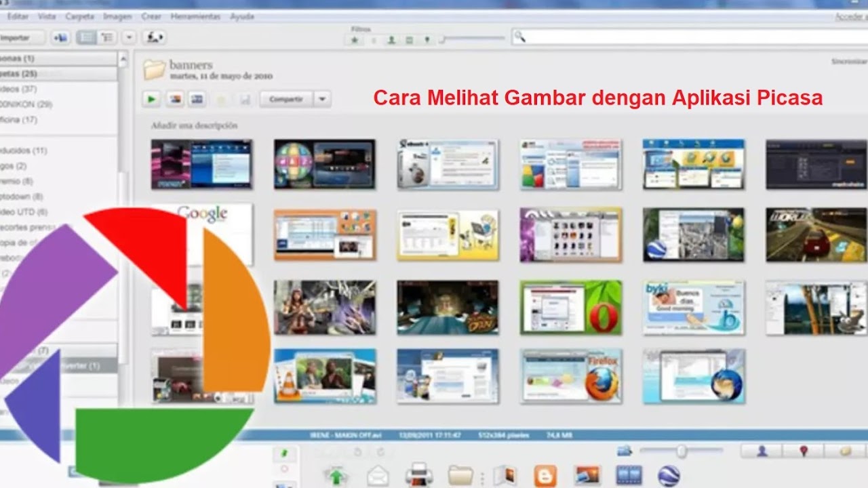This screenshot has height=488, width=868.
Task: Enable flat folder list view
Action: point(87,38)
